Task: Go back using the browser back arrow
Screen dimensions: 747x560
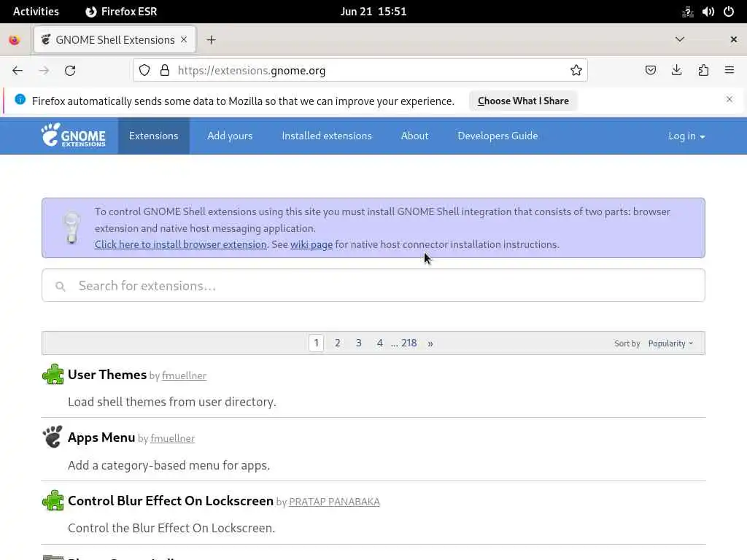Action: tap(18, 71)
